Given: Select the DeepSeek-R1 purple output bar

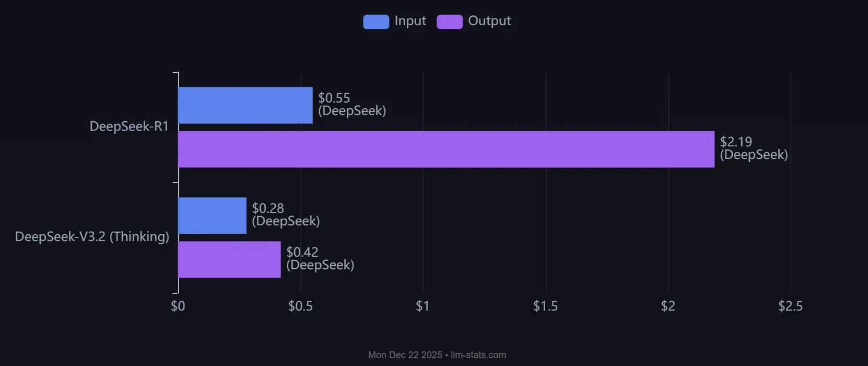Looking at the screenshot, I should pos(446,149).
